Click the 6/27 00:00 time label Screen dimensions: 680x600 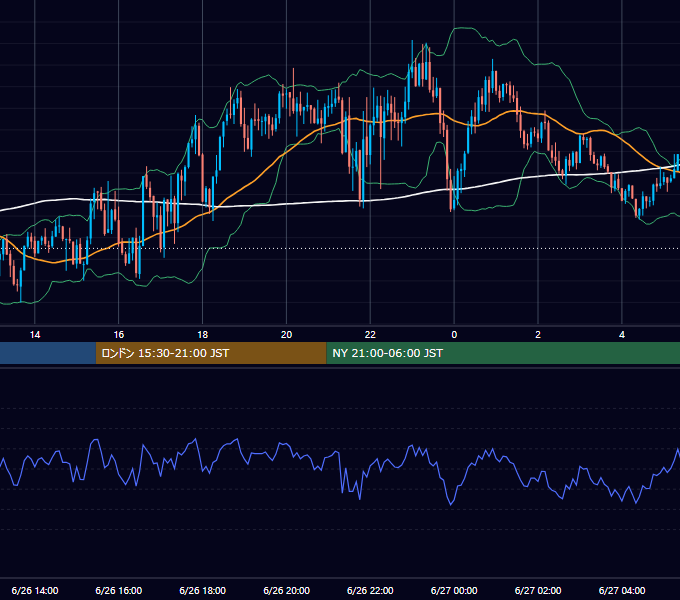pos(454,590)
